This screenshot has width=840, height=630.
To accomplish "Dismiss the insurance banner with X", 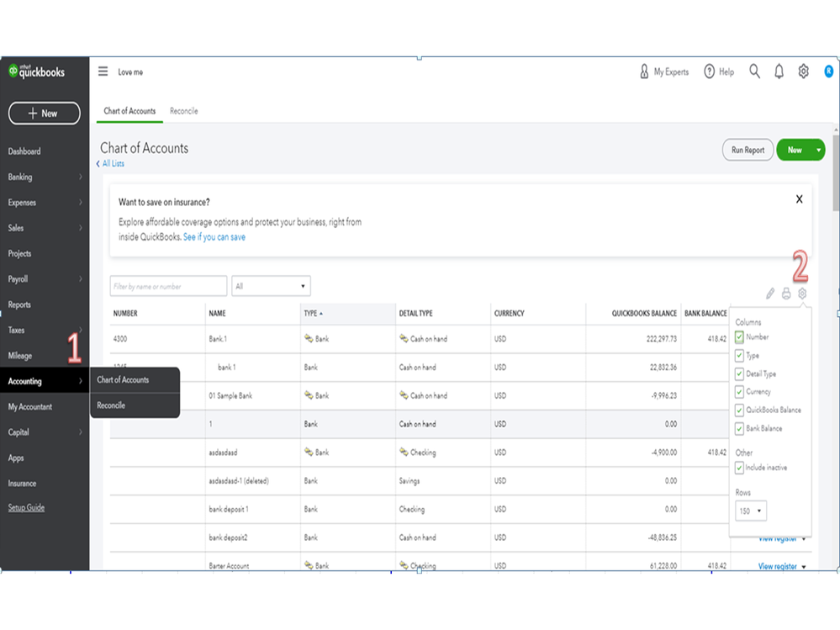I will [799, 199].
